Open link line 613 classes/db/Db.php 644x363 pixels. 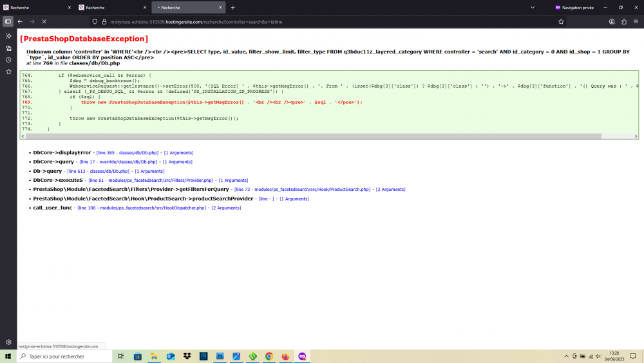tap(98, 172)
